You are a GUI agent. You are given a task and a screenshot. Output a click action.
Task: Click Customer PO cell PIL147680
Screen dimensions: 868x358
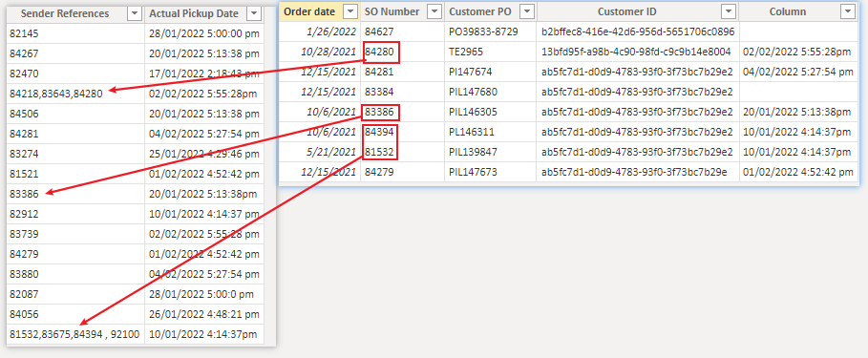491,92
